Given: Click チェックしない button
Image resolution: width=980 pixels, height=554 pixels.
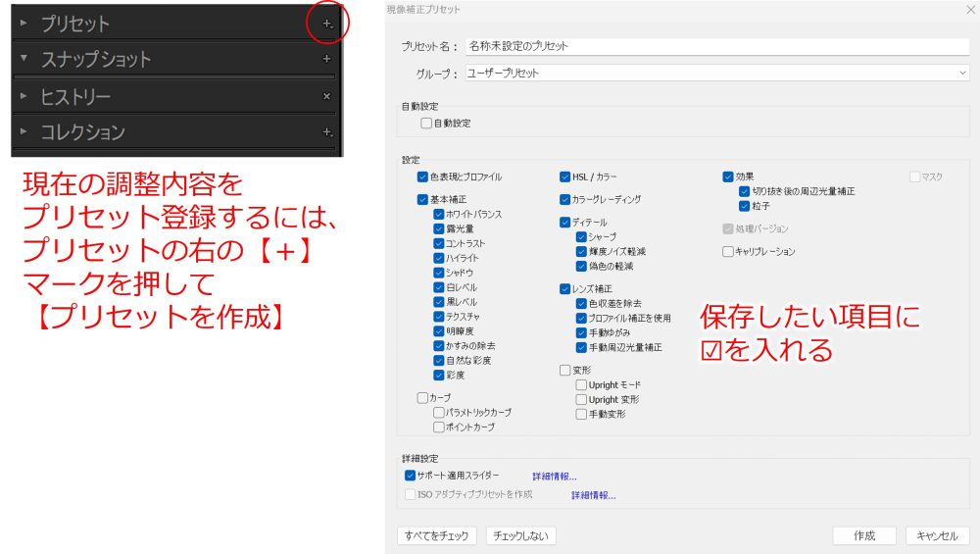Looking at the screenshot, I should (520, 536).
